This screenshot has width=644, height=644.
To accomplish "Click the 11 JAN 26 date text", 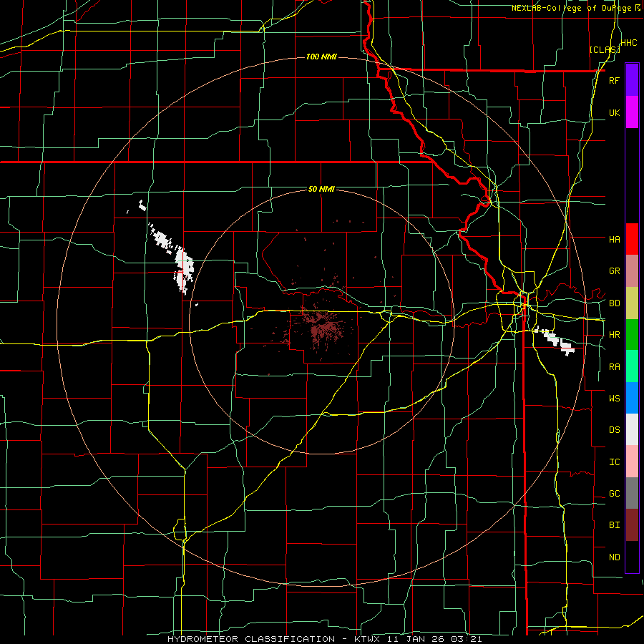I will [417, 639].
